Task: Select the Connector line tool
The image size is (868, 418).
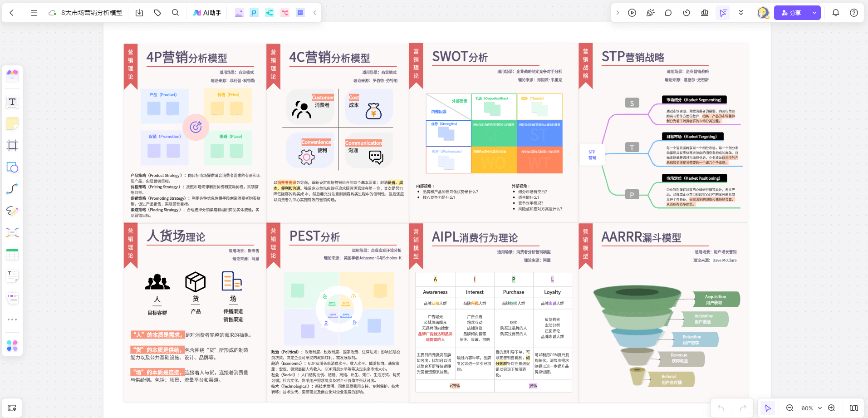Action: tap(12, 189)
